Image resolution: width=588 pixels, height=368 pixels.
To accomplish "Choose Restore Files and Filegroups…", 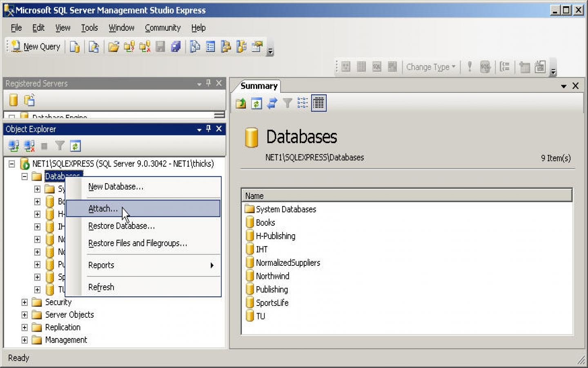I will 143,243.
